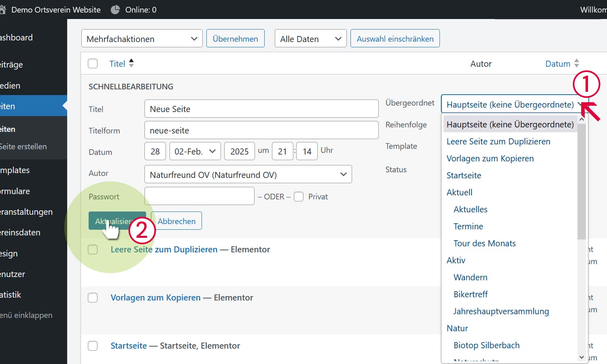Screen dimensions: 607x364
Task: Open Leere Seite zum Duplizieren page link
Action: (164, 250)
